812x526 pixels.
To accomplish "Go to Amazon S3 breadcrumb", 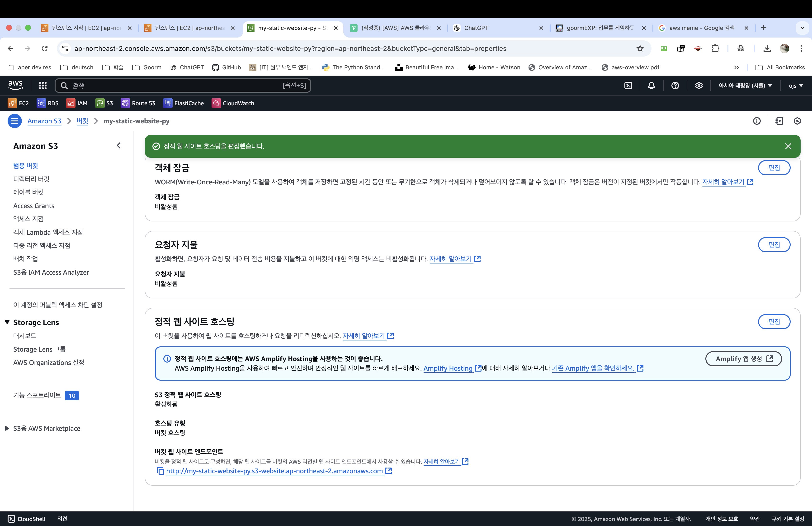I will click(x=44, y=121).
